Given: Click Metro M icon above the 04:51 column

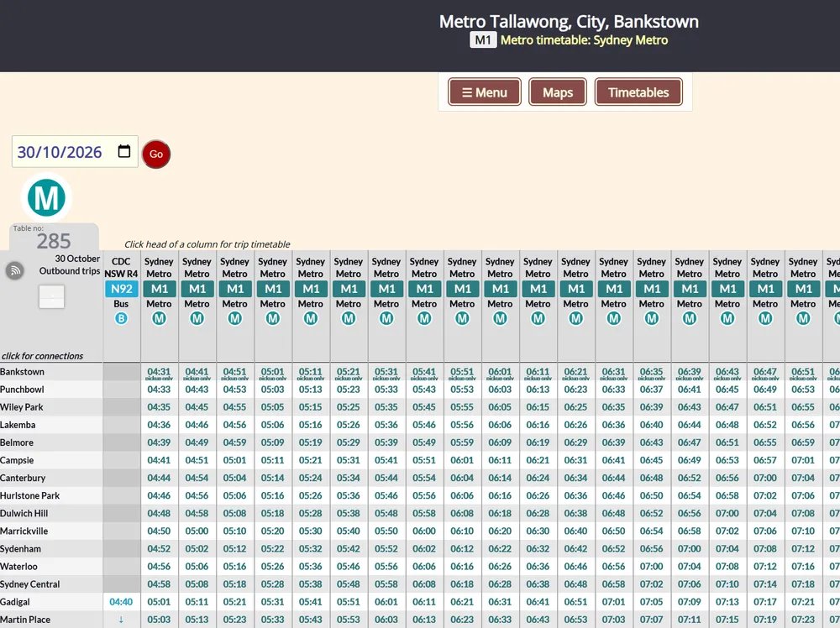Looking at the screenshot, I should [234, 318].
